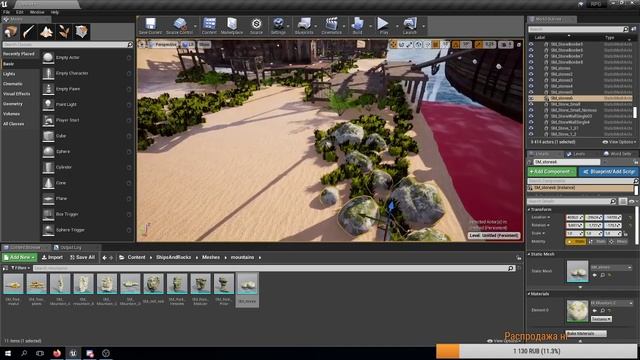The width and height of the screenshot is (640, 360).
Task: Open the Add New dropdown in Content Browser
Action: [19, 258]
